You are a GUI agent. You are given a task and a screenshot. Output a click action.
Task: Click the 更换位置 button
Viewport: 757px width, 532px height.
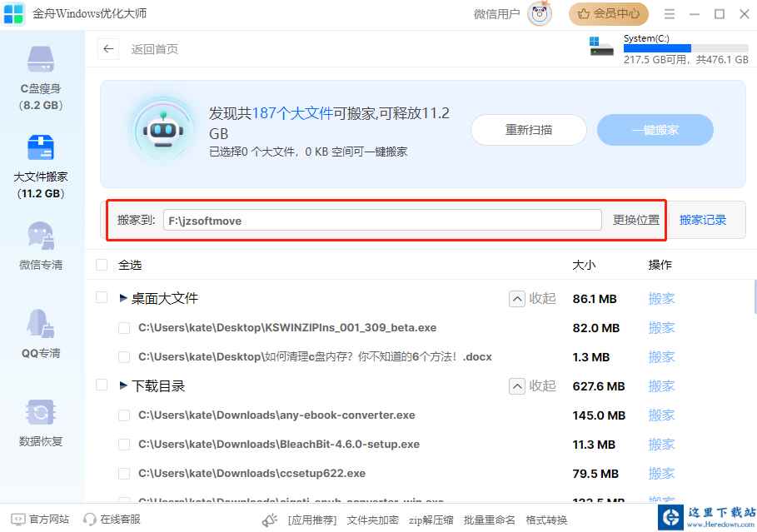click(635, 220)
